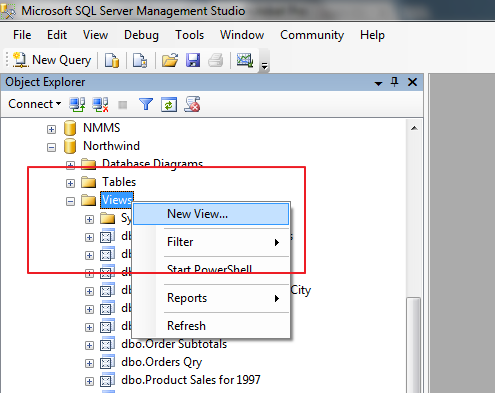Click Analysis Services query icon

pos(140,61)
